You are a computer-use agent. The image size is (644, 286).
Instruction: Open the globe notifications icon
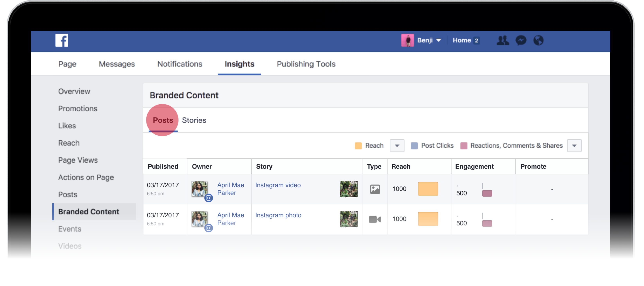538,40
